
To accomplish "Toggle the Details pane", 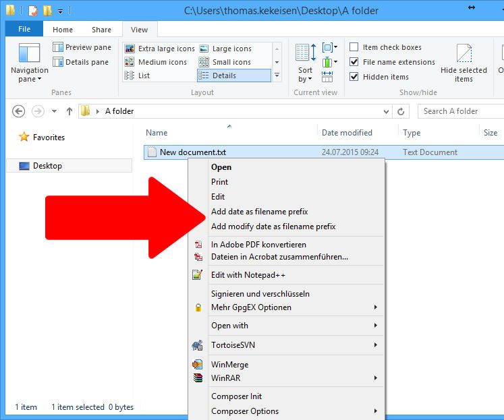I will pyautogui.click(x=81, y=62).
